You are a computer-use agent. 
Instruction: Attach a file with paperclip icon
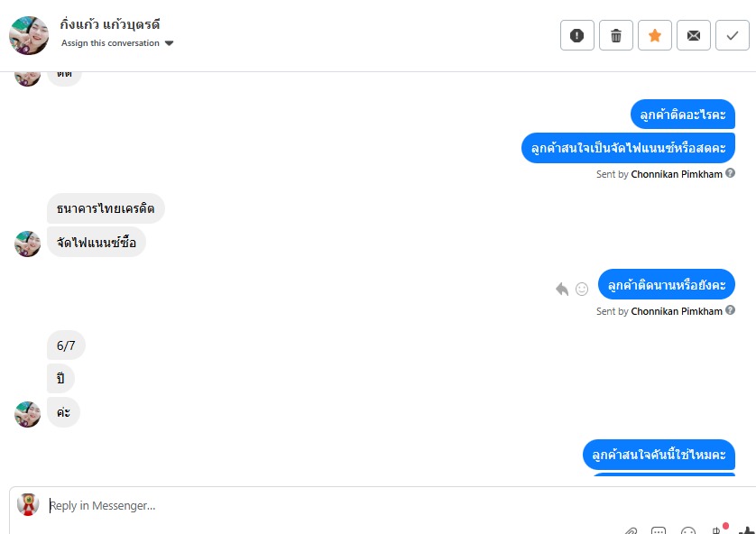pyautogui.click(x=631, y=531)
